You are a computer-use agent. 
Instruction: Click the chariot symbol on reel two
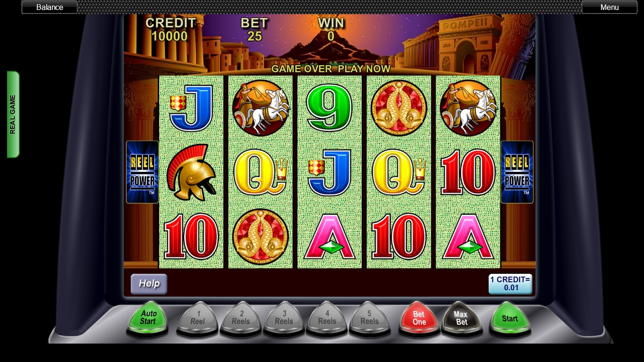click(x=260, y=108)
